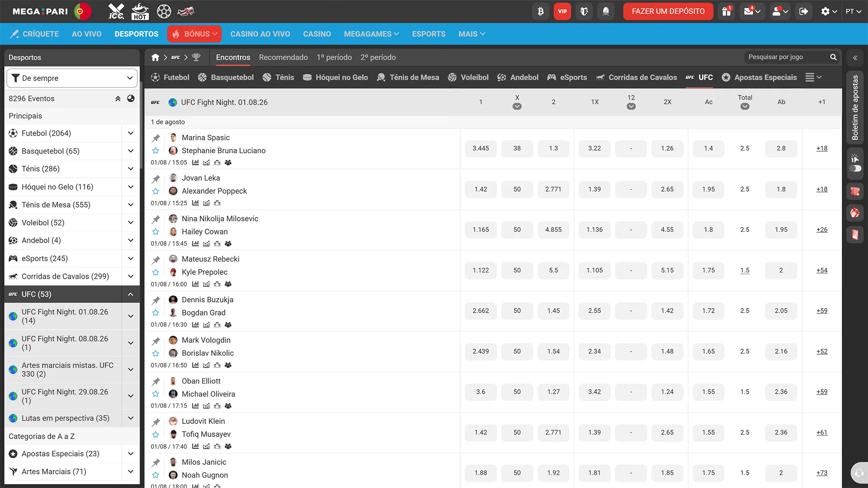Viewport: 868px width, 488px height.
Task: Open UFC Fight Night 29.08.26 (1)
Action: click(x=65, y=396)
